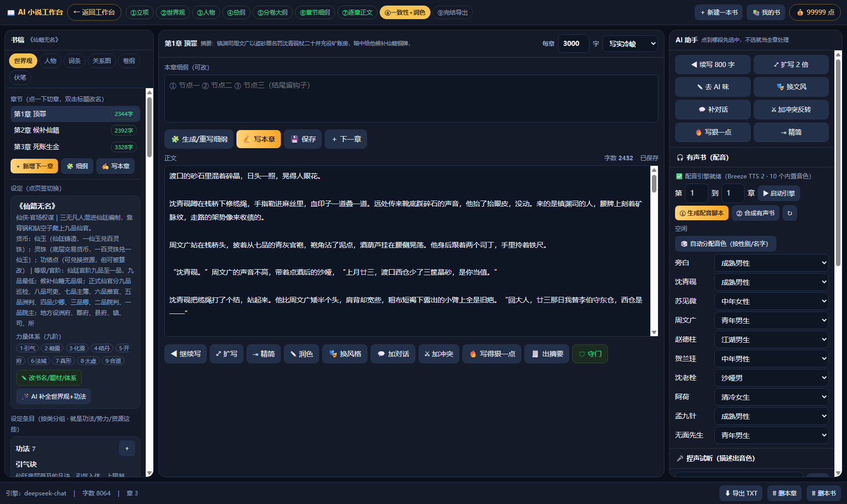The height and width of the screenshot is (504, 847).
Task: Click 返回工作台 button
Action: [94, 12]
